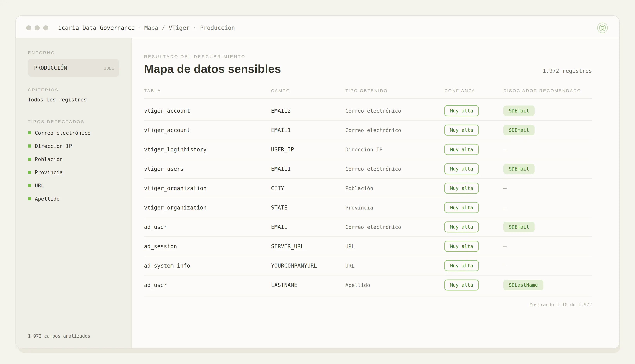
Task: Click Muy alta badge in USER_IP row
Action: [x=461, y=149]
